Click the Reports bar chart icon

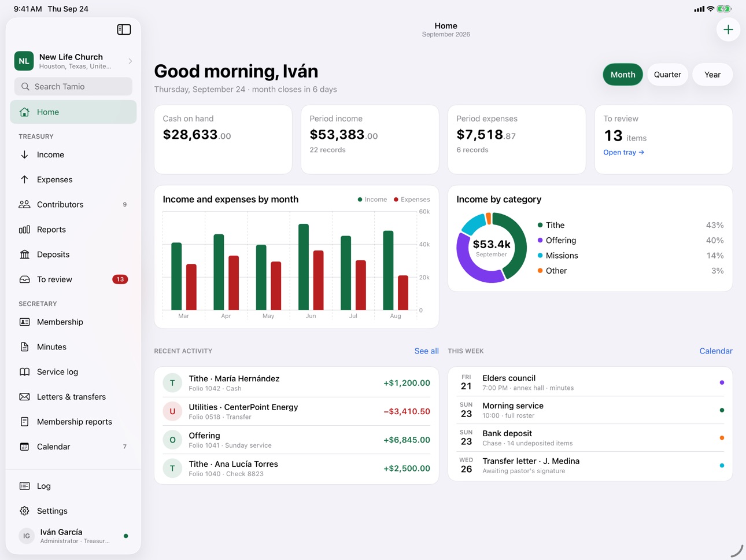[x=24, y=229]
